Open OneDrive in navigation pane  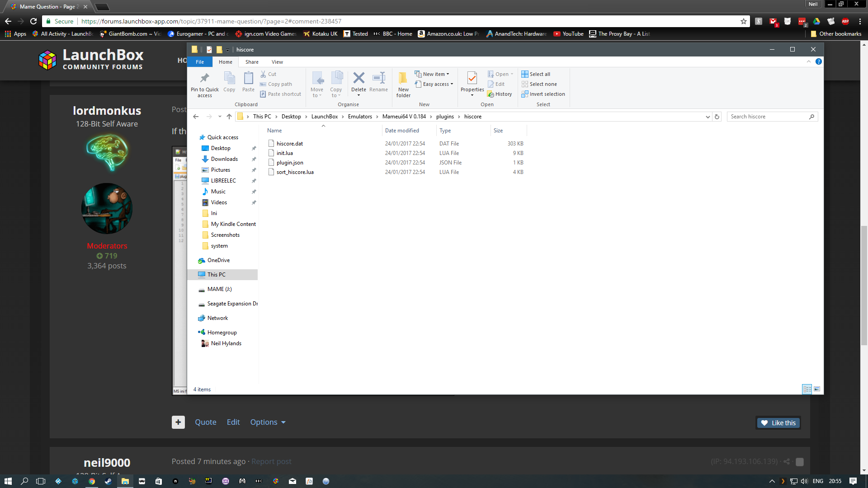[x=218, y=260]
